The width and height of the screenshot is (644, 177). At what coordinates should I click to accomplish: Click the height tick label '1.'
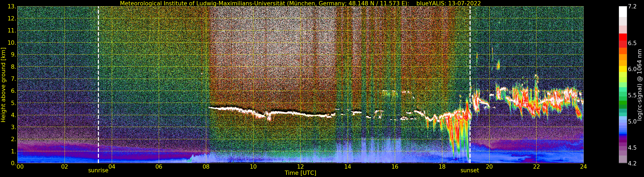pyautogui.click(x=13, y=151)
